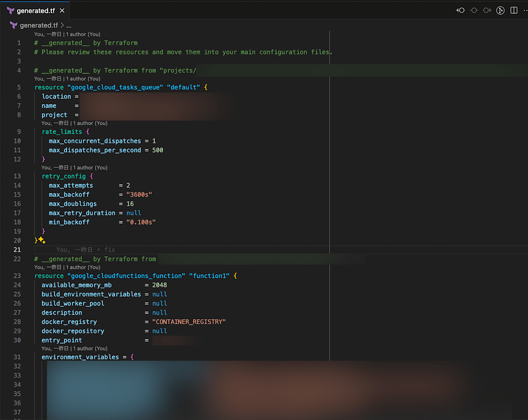
Task: Click the "0.100s" min_backoff value
Action: [x=141, y=222]
